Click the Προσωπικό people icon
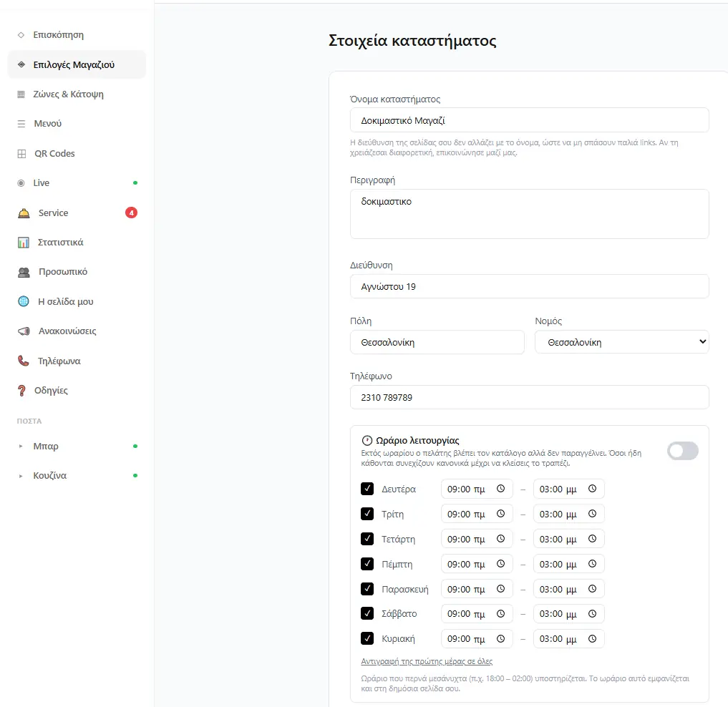This screenshot has height=707, width=728. [24, 272]
